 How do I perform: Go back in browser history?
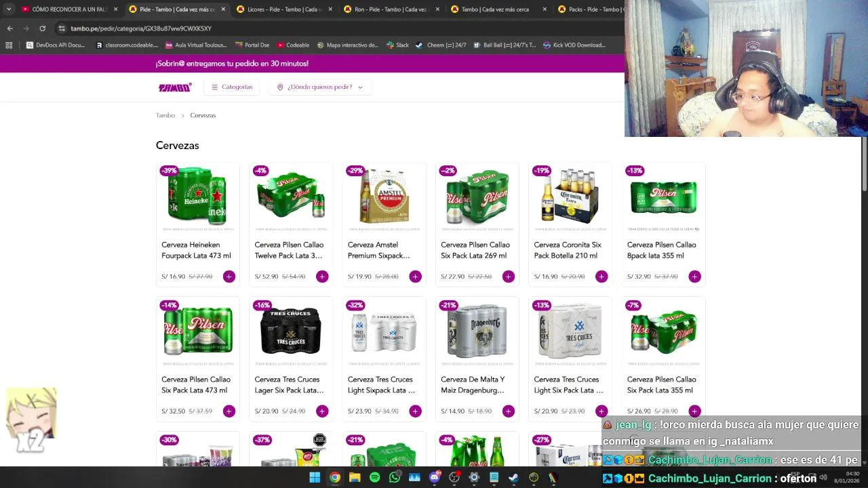[x=9, y=28]
